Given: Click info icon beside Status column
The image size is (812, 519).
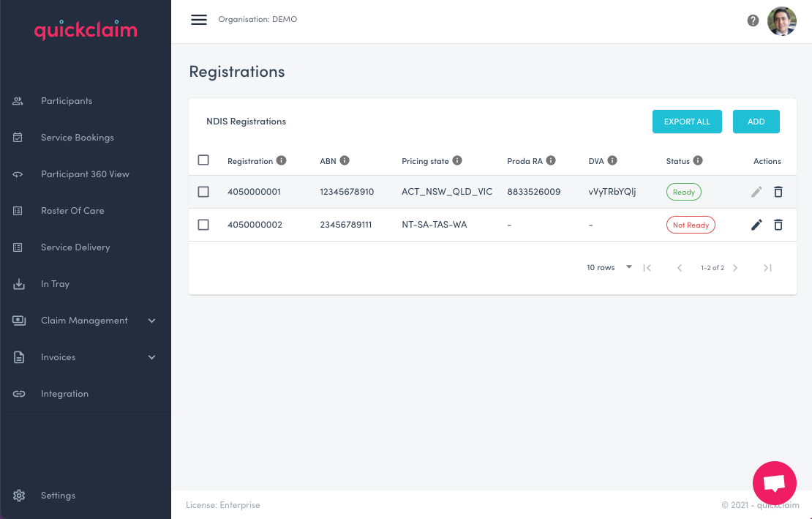Looking at the screenshot, I should [698, 160].
